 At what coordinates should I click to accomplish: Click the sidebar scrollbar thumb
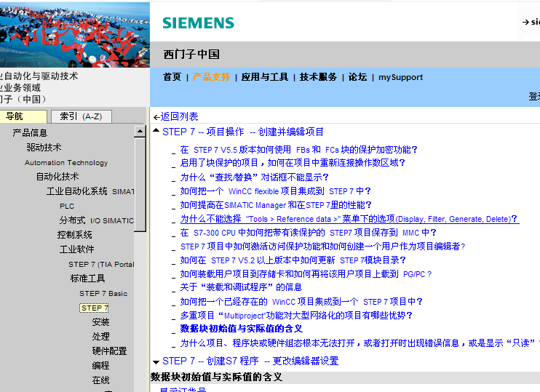coord(140,185)
